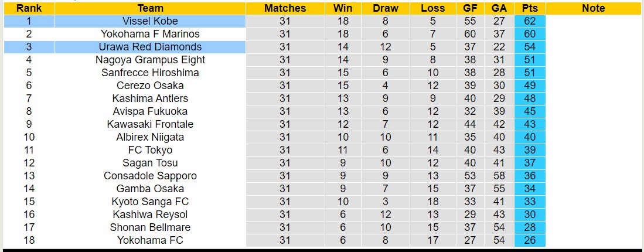644x252 pixels.
Task: Click the Win column header
Action: click(x=343, y=8)
